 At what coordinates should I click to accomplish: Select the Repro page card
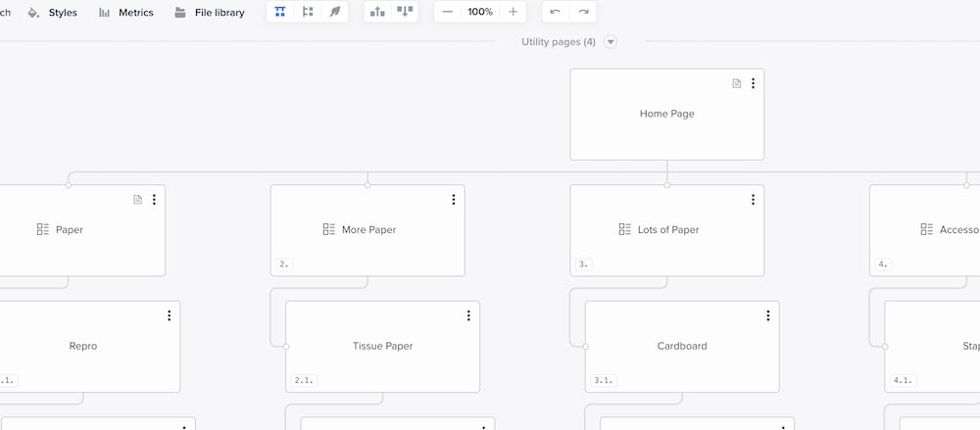pos(83,347)
